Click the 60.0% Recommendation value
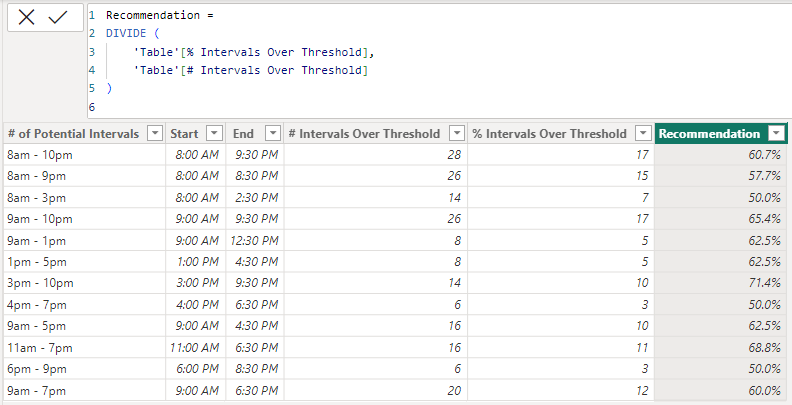Screen dimensions: 792x405 tap(764, 390)
